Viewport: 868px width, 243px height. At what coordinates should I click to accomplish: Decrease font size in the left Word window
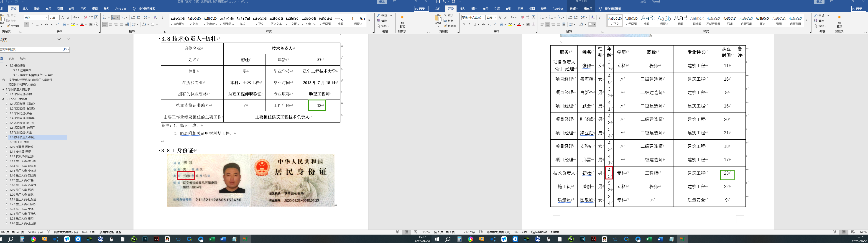[68, 17]
